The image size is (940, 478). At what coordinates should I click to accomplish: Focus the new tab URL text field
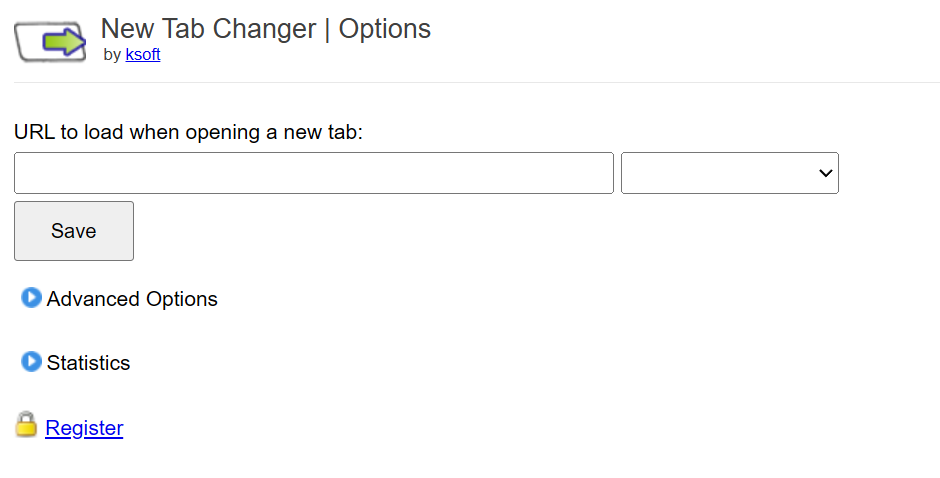(313, 173)
